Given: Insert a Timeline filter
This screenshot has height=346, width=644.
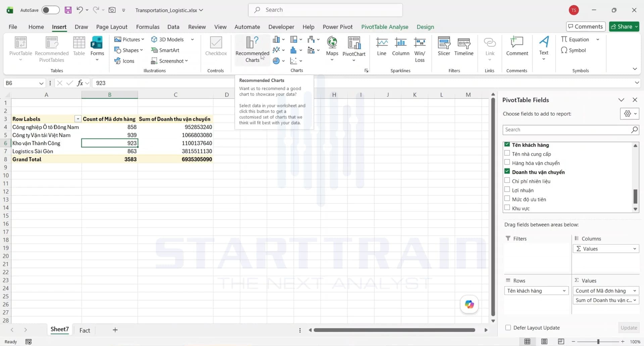Looking at the screenshot, I should click(464, 46).
